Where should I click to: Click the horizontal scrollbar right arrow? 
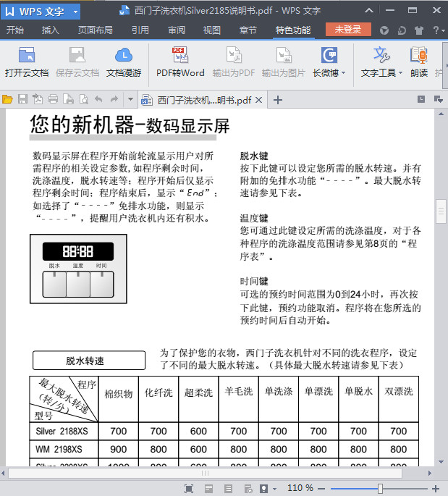pyautogui.click(x=430, y=474)
